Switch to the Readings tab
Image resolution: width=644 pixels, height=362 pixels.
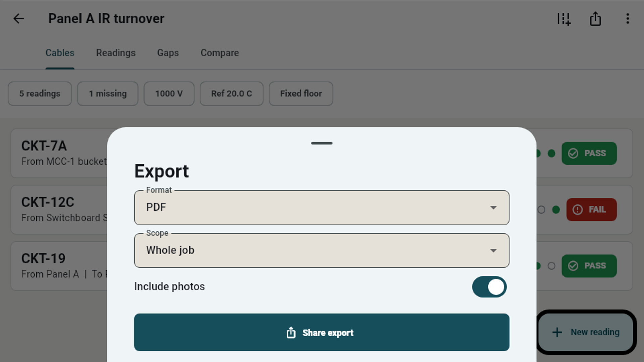tap(116, 53)
